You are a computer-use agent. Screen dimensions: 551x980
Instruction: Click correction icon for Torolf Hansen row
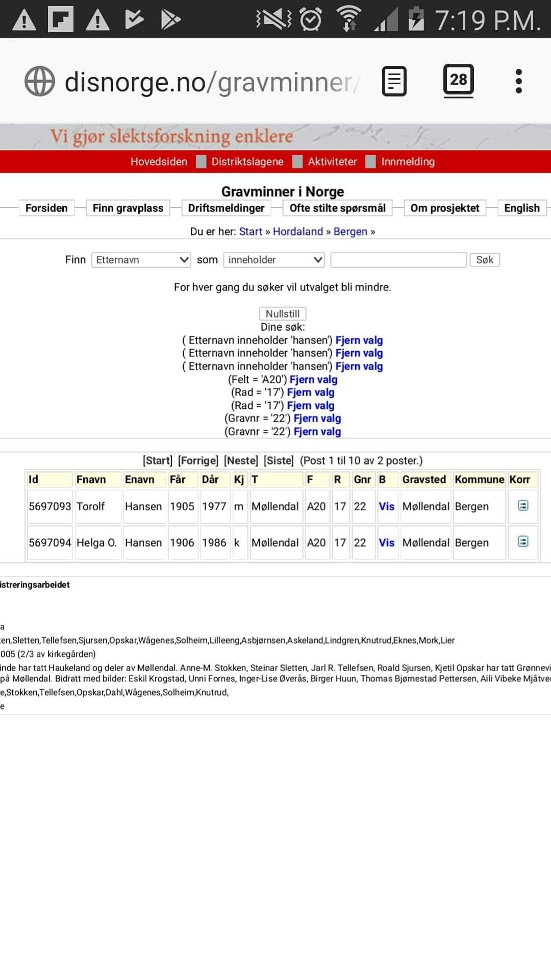pyautogui.click(x=523, y=506)
